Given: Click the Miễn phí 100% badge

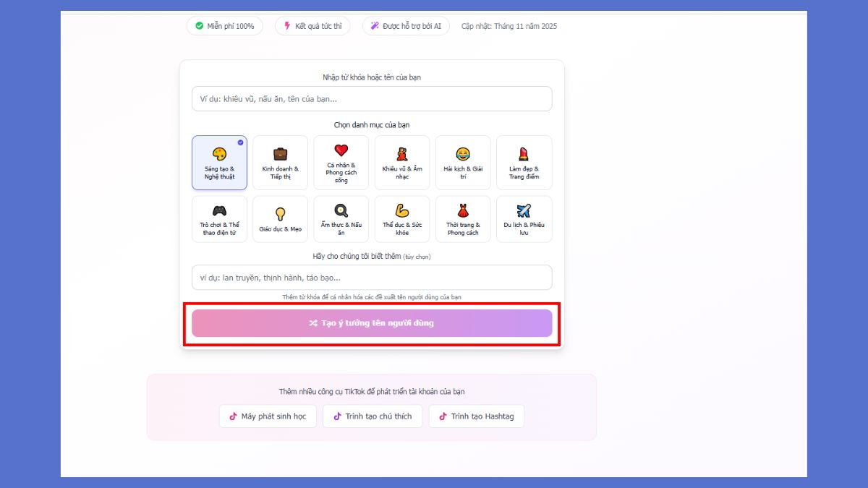Looking at the screenshot, I should (224, 26).
